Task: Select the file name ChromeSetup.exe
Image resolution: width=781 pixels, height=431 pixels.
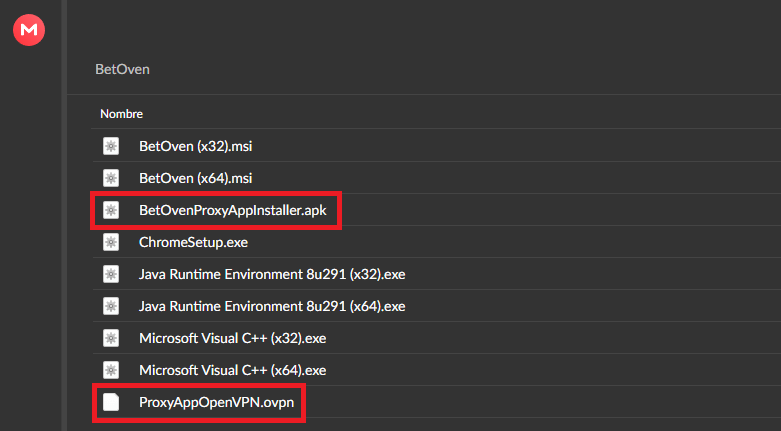Action: (193, 242)
